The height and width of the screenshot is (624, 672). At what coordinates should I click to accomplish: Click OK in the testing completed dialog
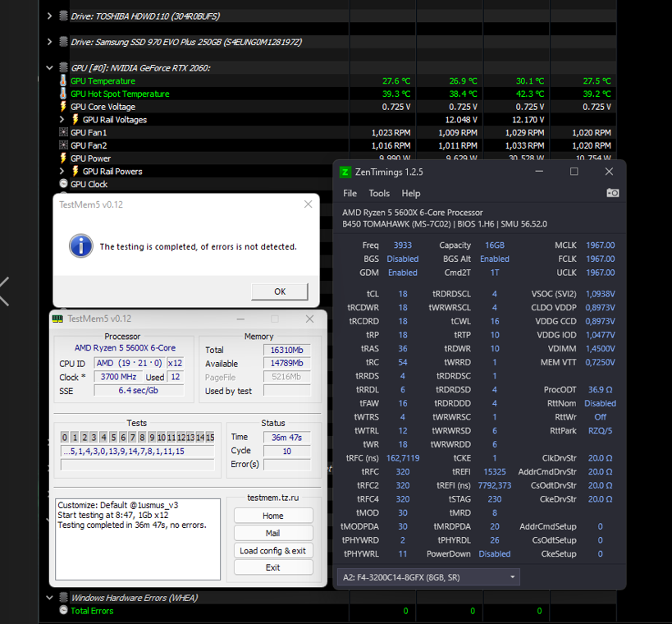pyautogui.click(x=280, y=291)
